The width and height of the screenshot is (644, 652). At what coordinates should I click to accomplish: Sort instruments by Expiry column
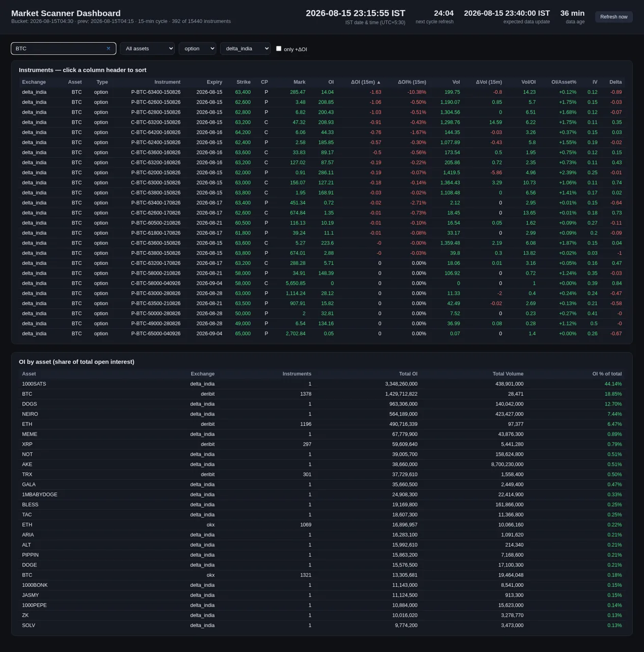[214, 82]
